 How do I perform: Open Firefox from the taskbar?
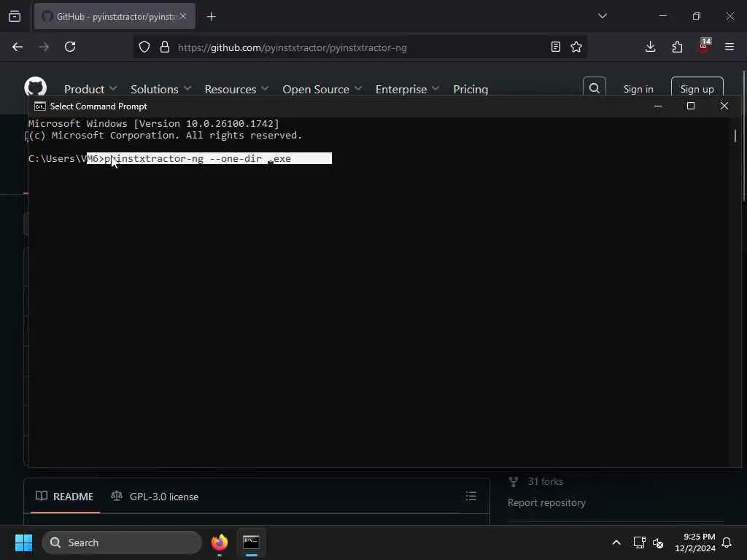(x=220, y=542)
